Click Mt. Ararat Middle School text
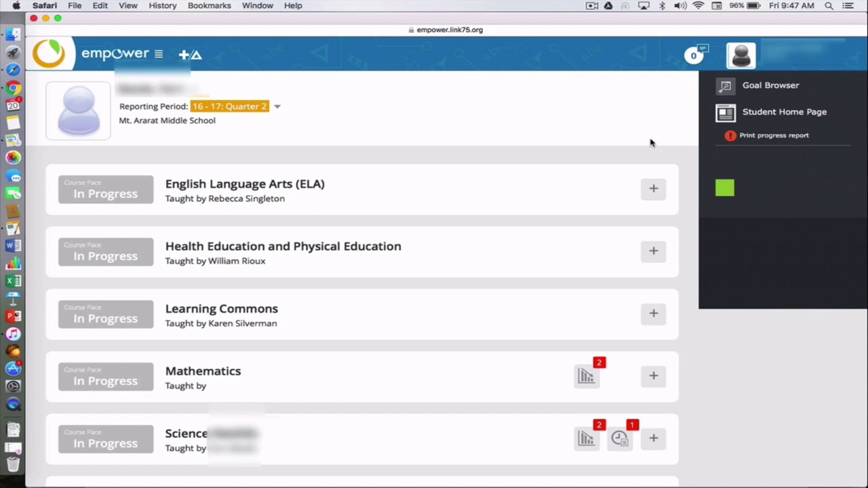 tap(167, 121)
